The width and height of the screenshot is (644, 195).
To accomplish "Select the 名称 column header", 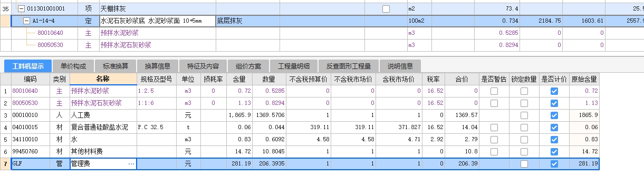I will coord(103,79).
